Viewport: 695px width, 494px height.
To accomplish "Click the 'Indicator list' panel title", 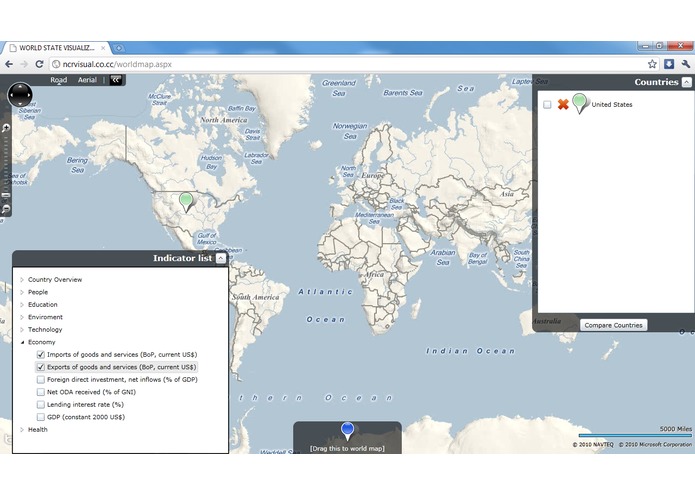I will [x=183, y=258].
